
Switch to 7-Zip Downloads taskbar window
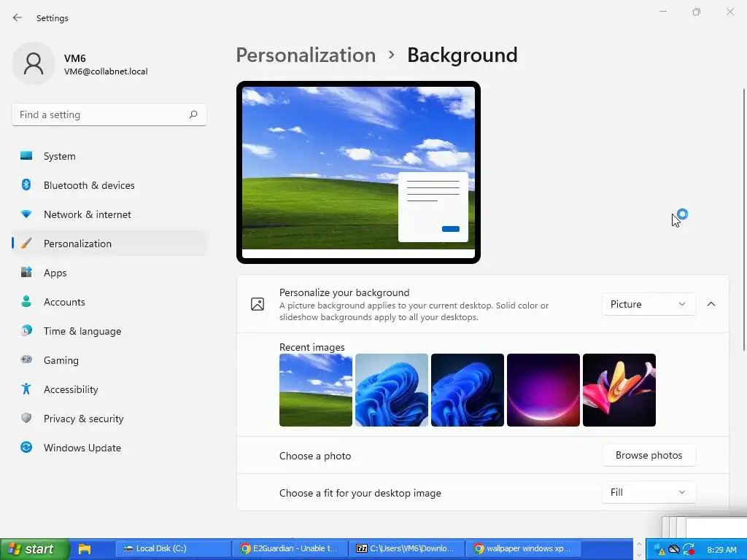pyautogui.click(x=406, y=548)
